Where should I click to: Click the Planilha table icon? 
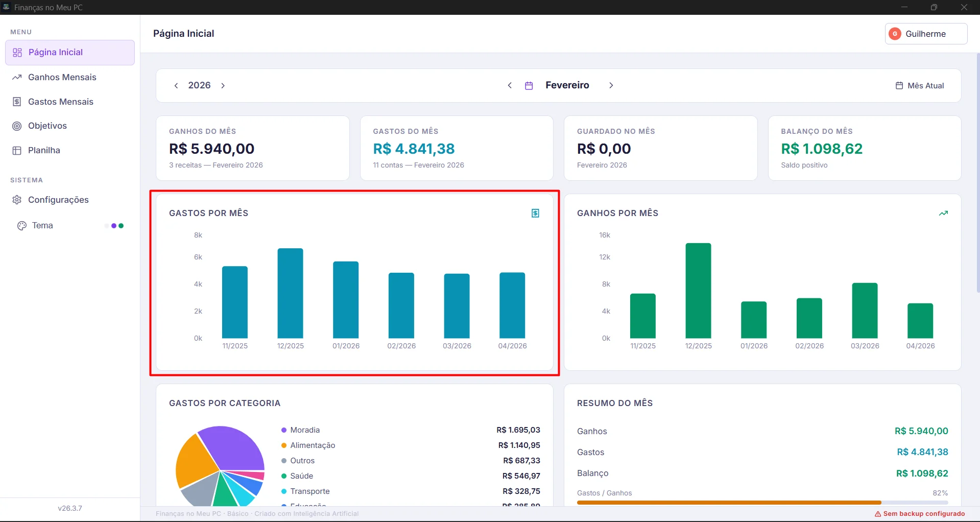pos(17,151)
